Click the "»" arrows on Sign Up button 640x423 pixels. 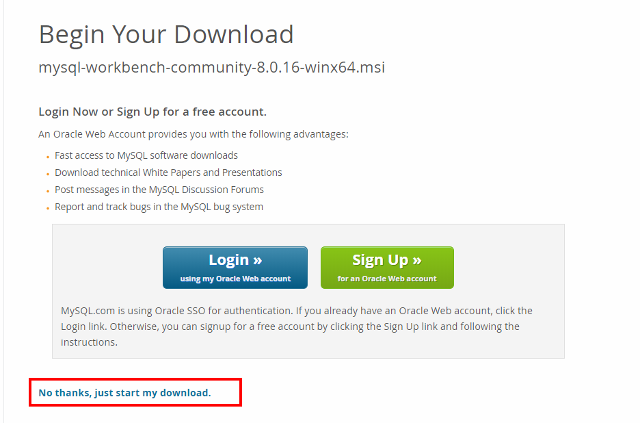415,260
